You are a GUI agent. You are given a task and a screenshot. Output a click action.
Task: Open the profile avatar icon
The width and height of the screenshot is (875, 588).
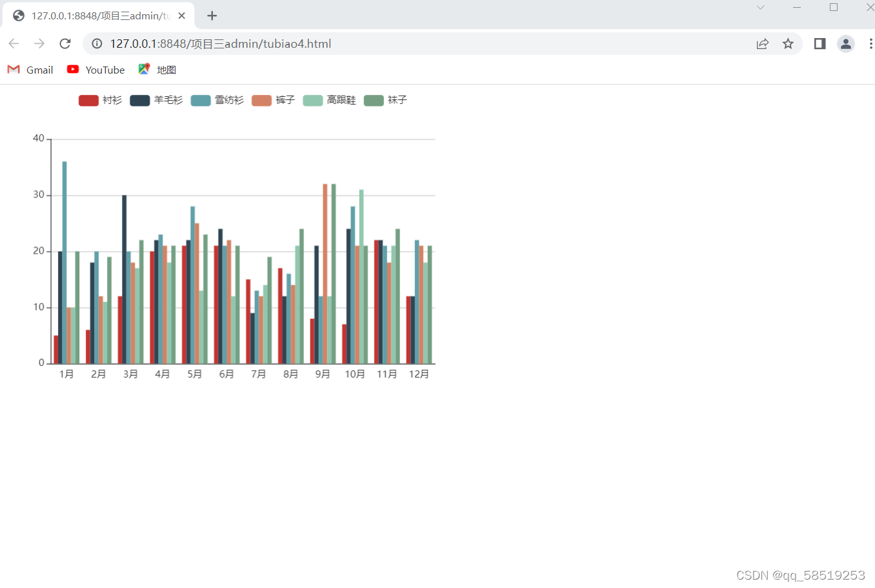(x=846, y=43)
